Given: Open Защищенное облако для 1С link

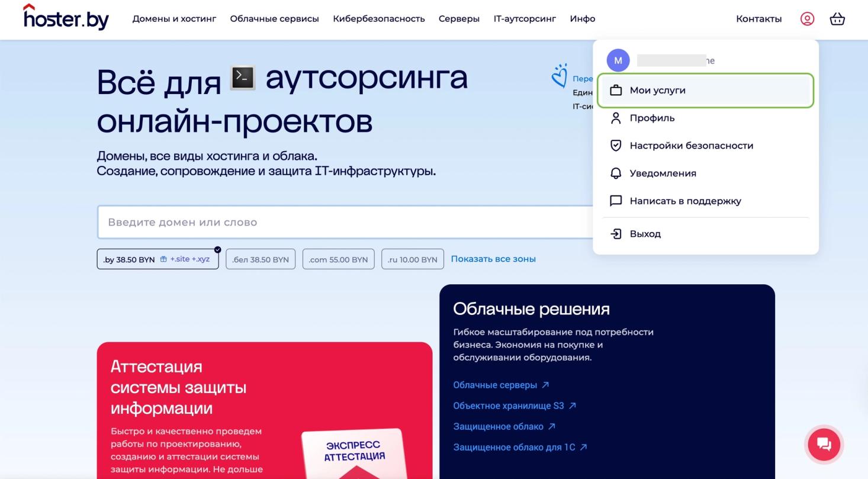Looking at the screenshot, I should [x=514, y=448].
